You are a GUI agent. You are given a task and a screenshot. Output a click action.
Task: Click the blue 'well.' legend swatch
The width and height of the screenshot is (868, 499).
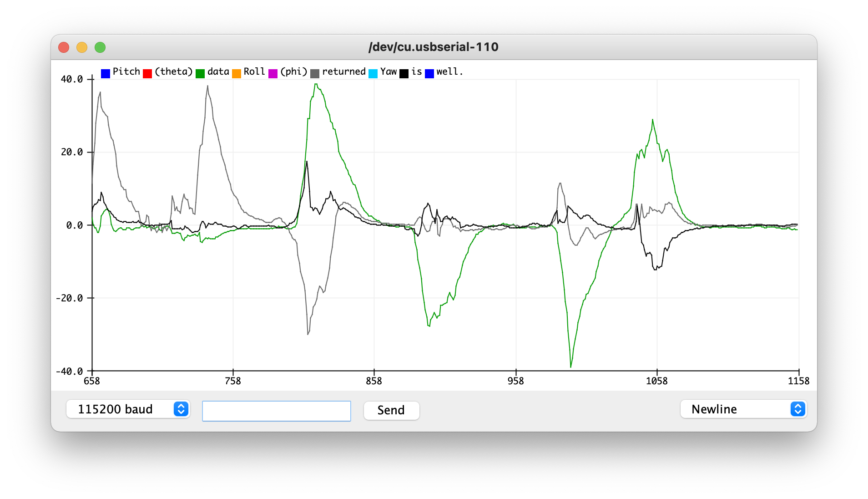pos(429,74)
